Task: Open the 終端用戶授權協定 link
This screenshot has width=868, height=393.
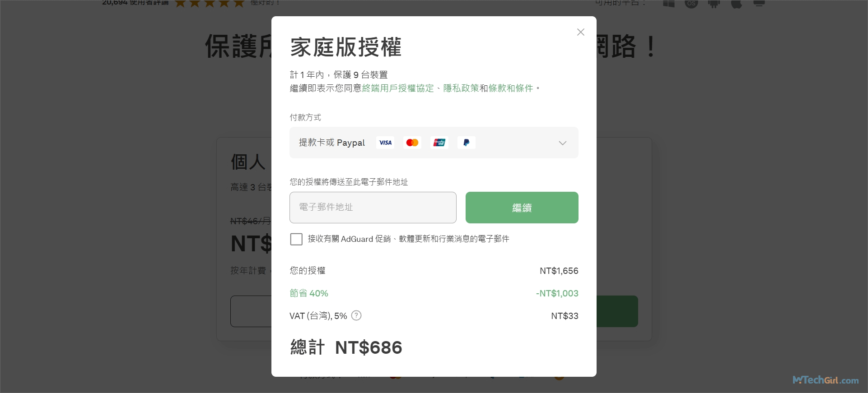Action: [x=398, y=88]
